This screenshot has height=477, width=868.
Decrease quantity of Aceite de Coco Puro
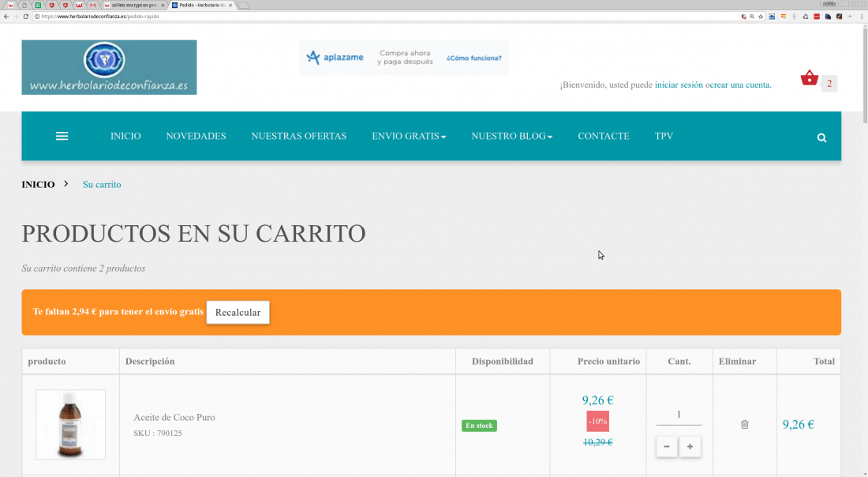[x=667, y=446]
